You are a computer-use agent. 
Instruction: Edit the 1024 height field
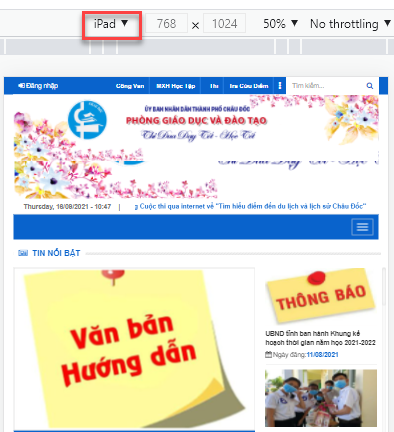[224, 23]
